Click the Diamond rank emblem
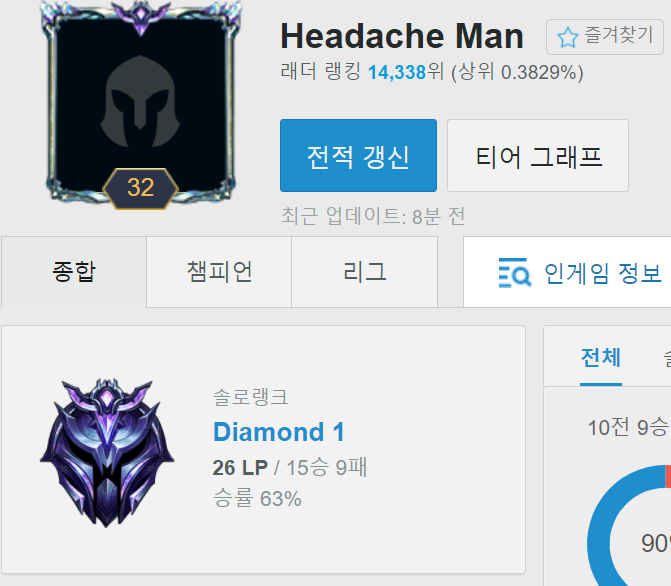671x586 pixels. click(x=107, y=452)
